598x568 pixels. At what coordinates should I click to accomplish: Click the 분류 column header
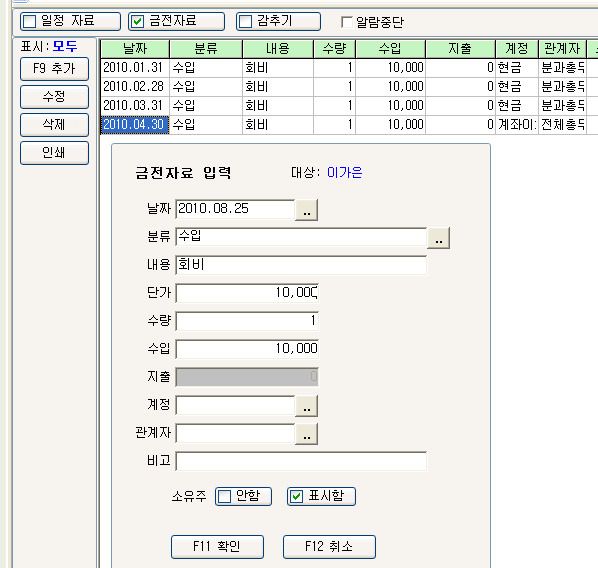206,49
